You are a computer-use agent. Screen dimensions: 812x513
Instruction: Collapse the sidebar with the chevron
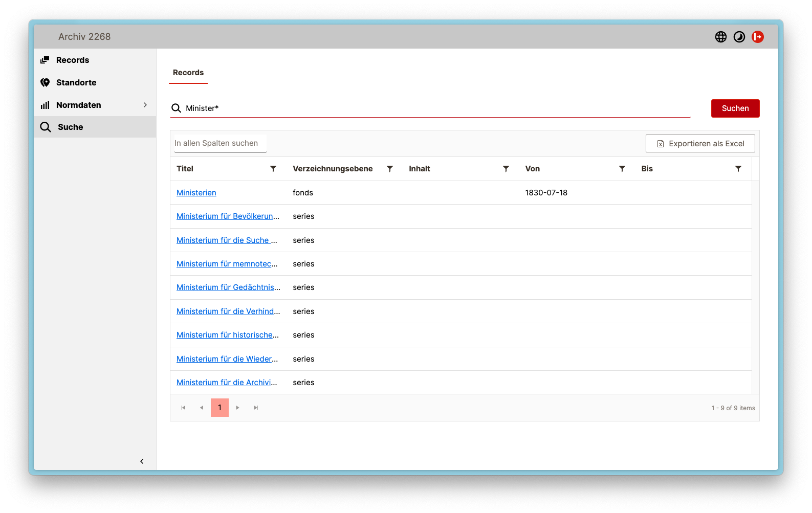click(142, 461)
